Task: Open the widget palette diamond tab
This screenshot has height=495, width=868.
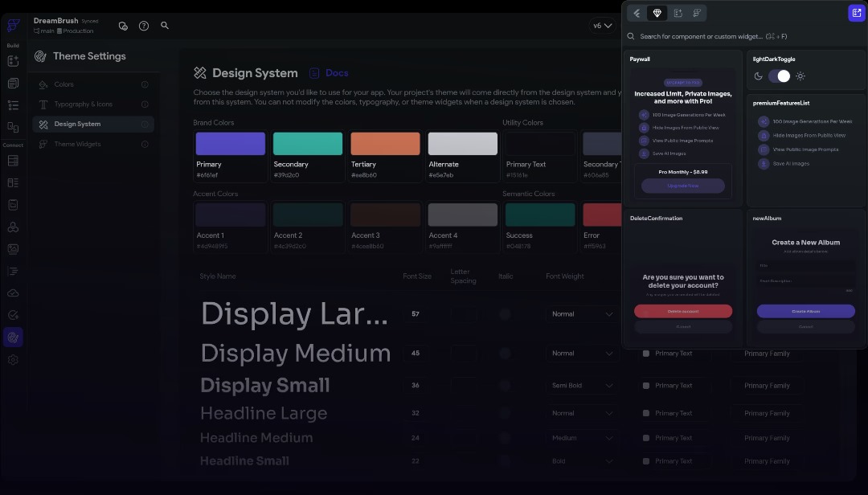Action: (x=657, y=13)
